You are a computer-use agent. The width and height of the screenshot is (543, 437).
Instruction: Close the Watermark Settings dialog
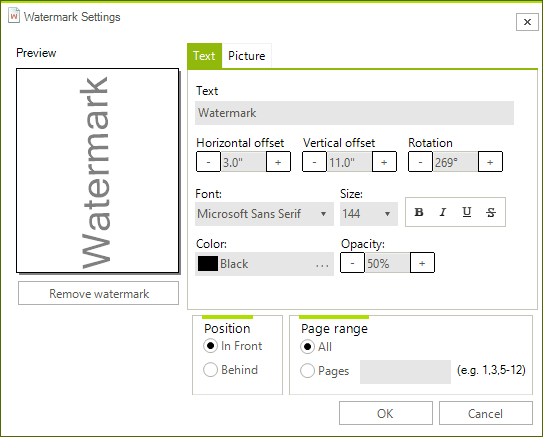[x=527, y=22]
